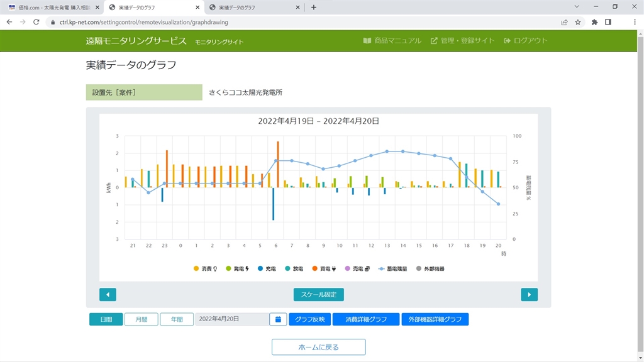Open Chrome three-dot menu
The width and height of the screenshot is (644, 362).
tap(635, 22)
